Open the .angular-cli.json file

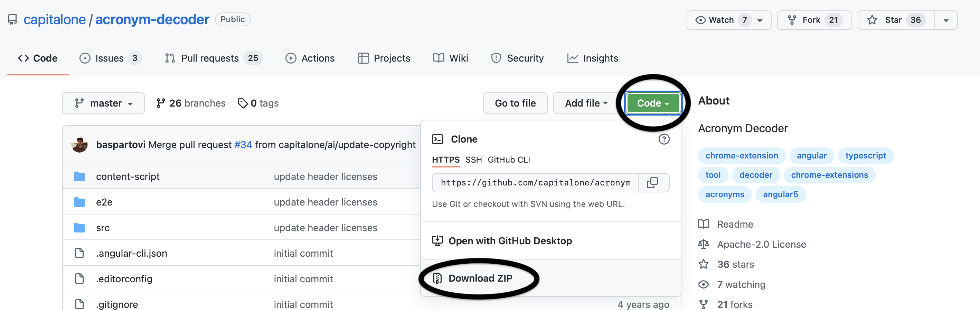pyautogui.click(x=131, y=253)
